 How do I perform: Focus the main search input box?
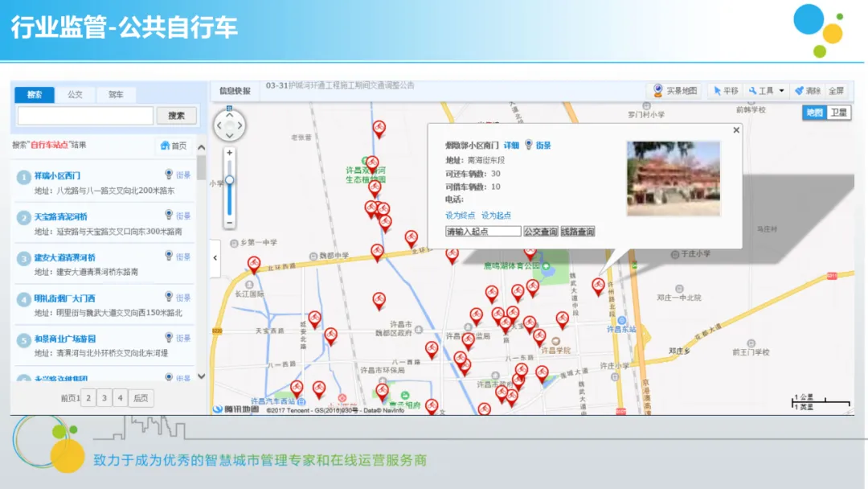[x=85, y=116]
